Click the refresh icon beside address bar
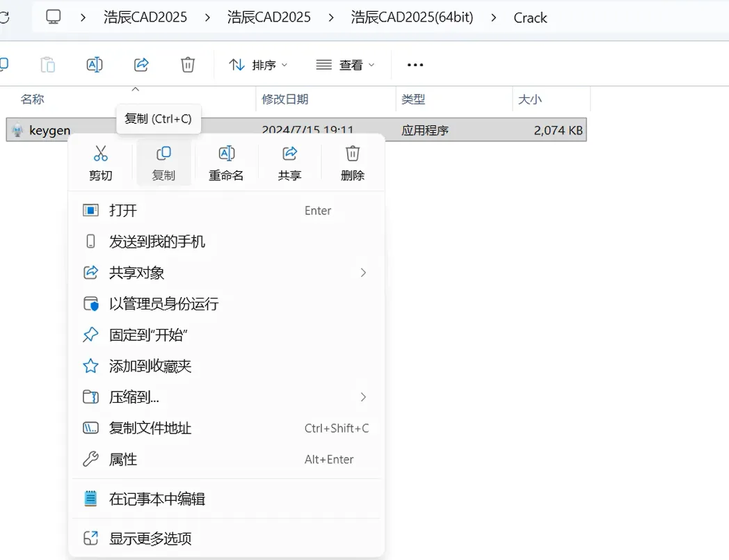Image resolution: width=729 pixels, height=560 pixels. [4, 17]
